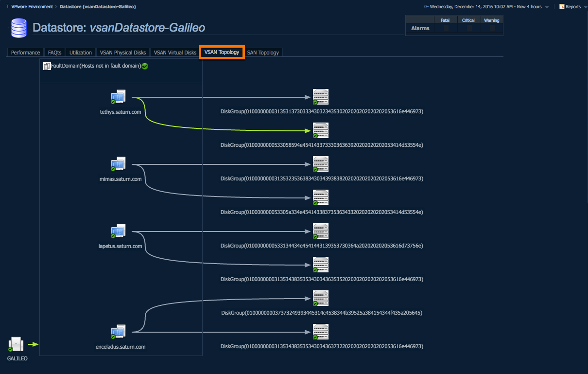The image size is (588, 374).
Task: Click mimas.saturn.com's lower disk group icon
Action: point(320,198)
